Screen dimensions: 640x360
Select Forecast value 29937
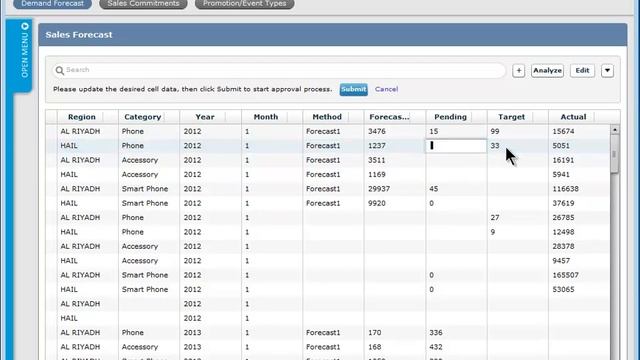379,189
